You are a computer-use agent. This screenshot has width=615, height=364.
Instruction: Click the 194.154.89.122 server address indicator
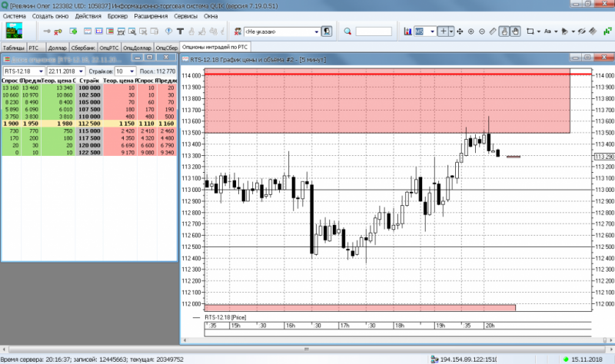(468, 359)
